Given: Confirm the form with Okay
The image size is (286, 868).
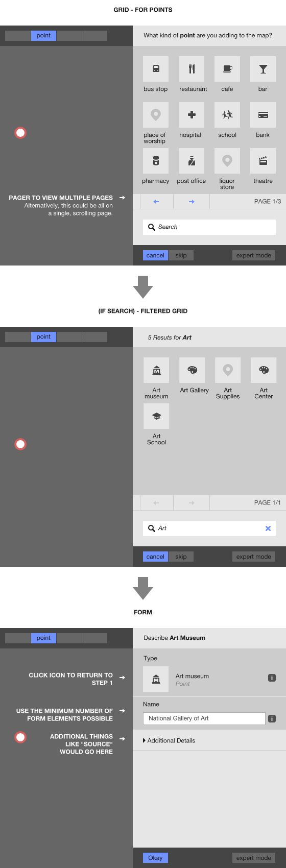Looking at the screenshot, I should (155, 858).
